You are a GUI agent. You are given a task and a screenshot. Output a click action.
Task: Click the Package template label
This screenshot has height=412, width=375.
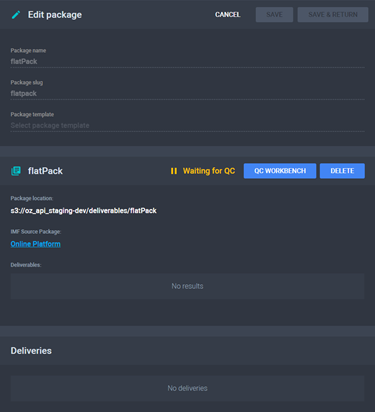pyautogui.click(x=32, y=114)
